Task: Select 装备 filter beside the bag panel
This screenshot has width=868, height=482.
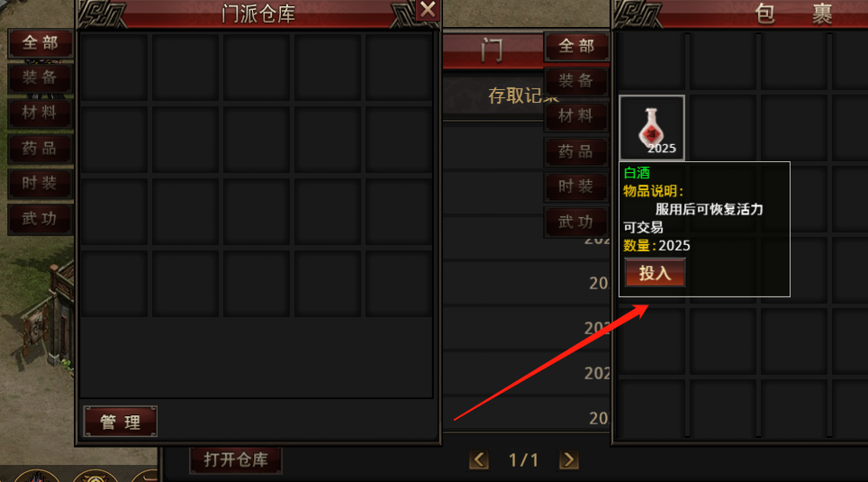Action: point(576,81)
